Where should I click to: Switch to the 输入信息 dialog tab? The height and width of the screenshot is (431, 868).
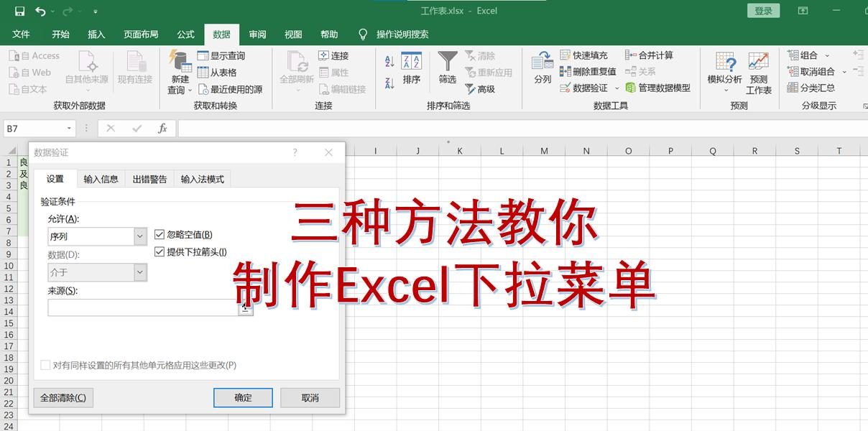tap(101, 179)
